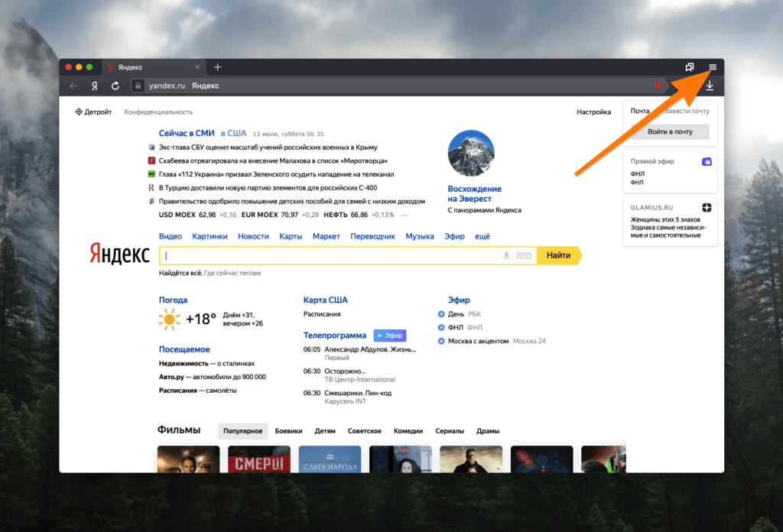Click the sun weather icon

tap(169, 320)
